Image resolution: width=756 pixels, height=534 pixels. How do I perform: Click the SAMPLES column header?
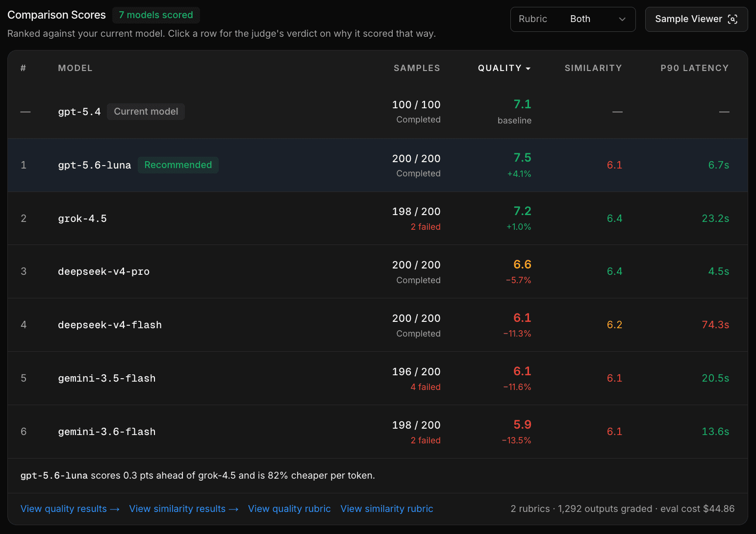[417, 68]
